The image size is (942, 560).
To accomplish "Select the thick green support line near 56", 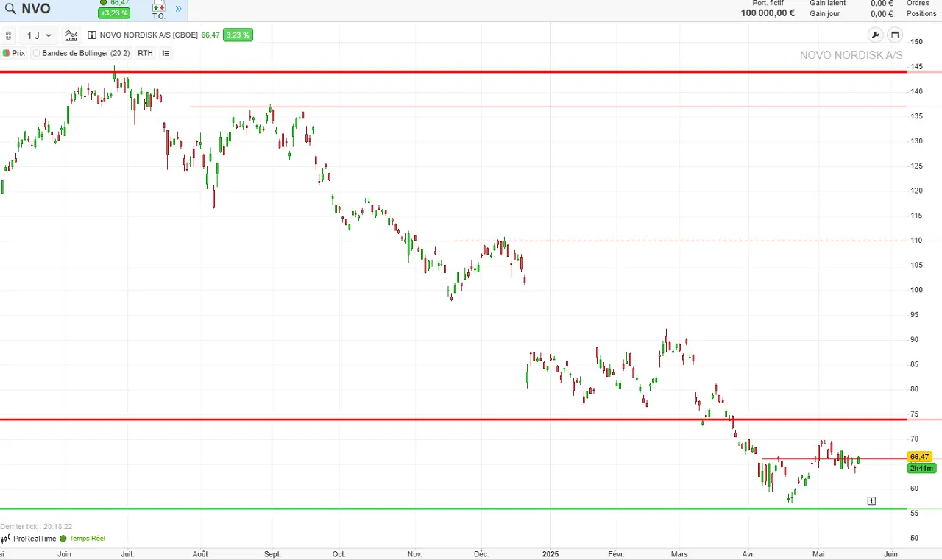I will point(453,508).
